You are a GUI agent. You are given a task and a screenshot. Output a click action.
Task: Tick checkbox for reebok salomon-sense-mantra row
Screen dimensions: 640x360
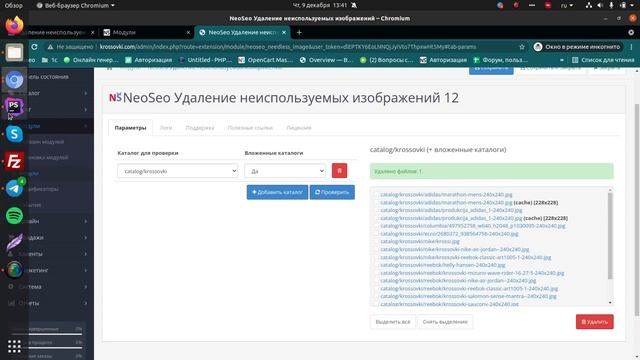(x=376, y=296)
